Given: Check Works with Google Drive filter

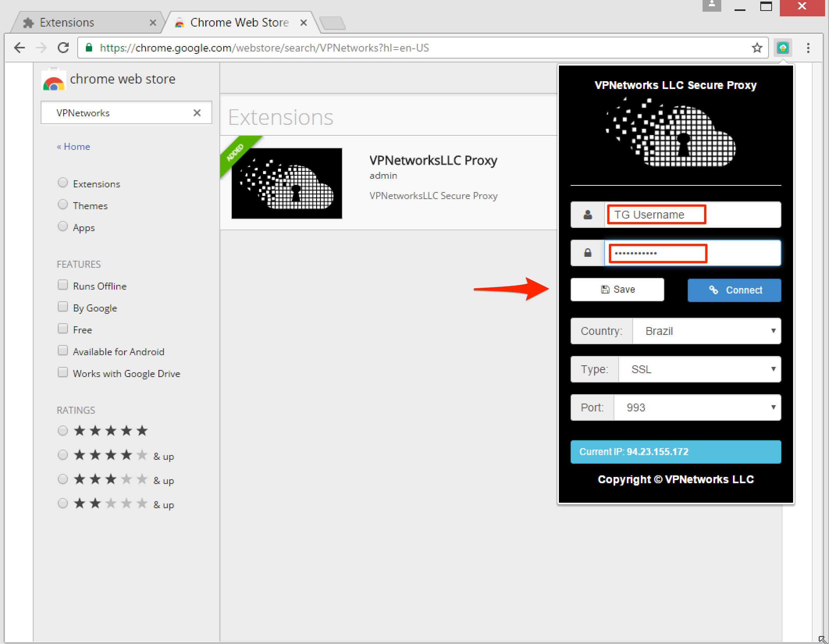Looking at the screenshot, I should tap(62, 373).
